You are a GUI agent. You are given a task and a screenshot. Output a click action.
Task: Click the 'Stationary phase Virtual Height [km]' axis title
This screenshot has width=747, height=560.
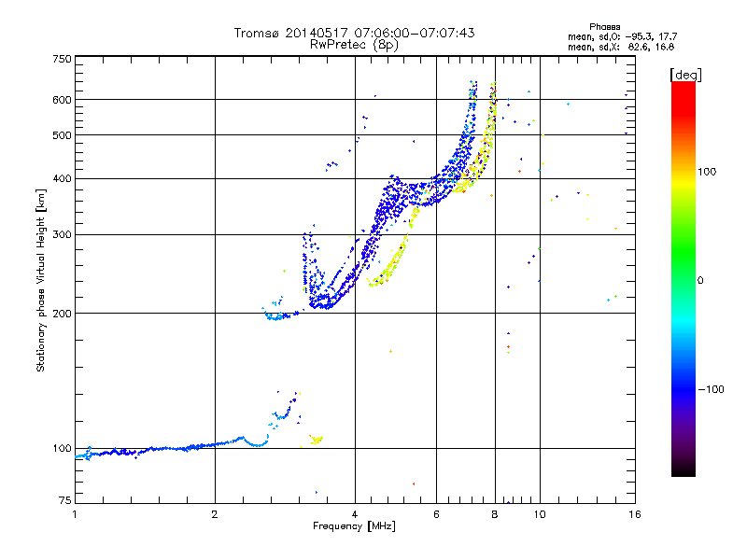tap(41, 281)
